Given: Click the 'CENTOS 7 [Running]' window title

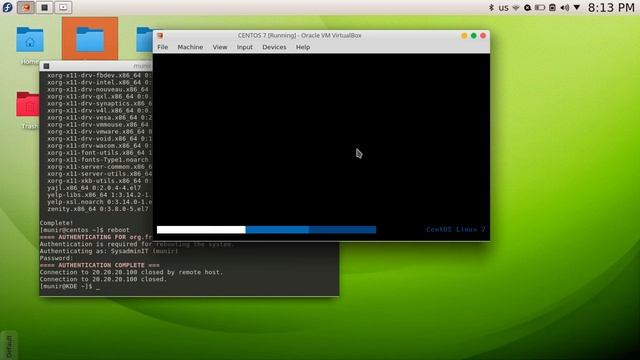Looking at the screenshot, I should click(300, 36).
